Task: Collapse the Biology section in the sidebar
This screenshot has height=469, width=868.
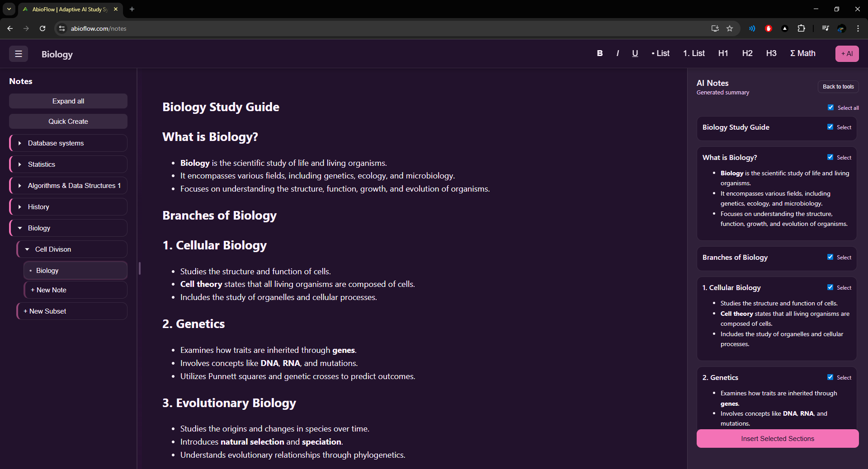Action: [20, 228]
